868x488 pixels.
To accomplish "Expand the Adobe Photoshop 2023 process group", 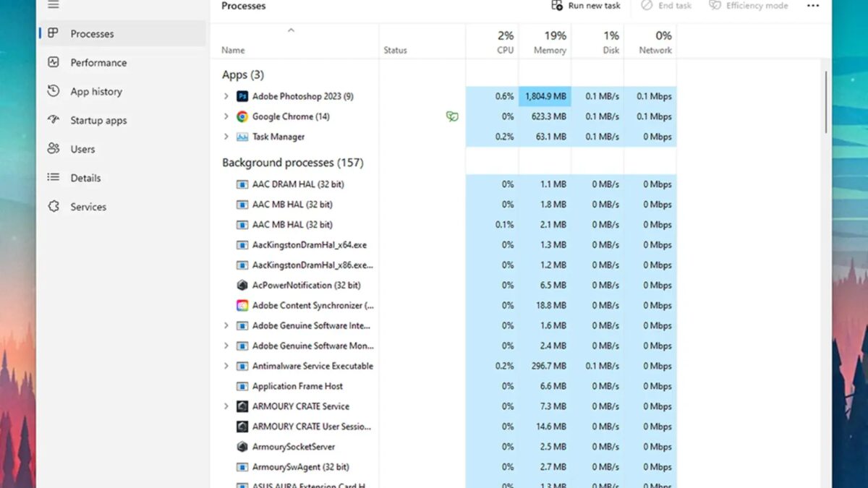I will pos(226,96).
